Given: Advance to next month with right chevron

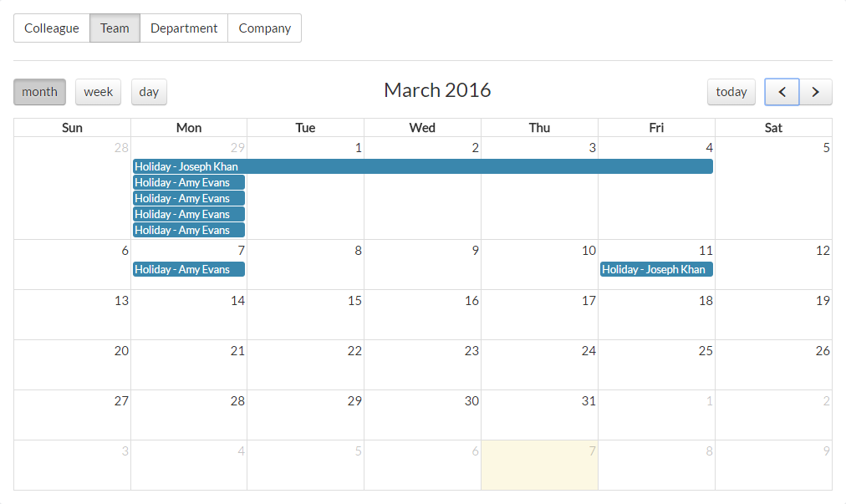Looking at the screenshot, I should 815,92.
